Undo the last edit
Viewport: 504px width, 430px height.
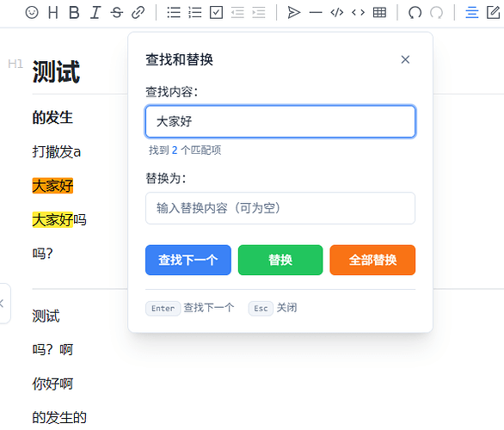point(415,13)
